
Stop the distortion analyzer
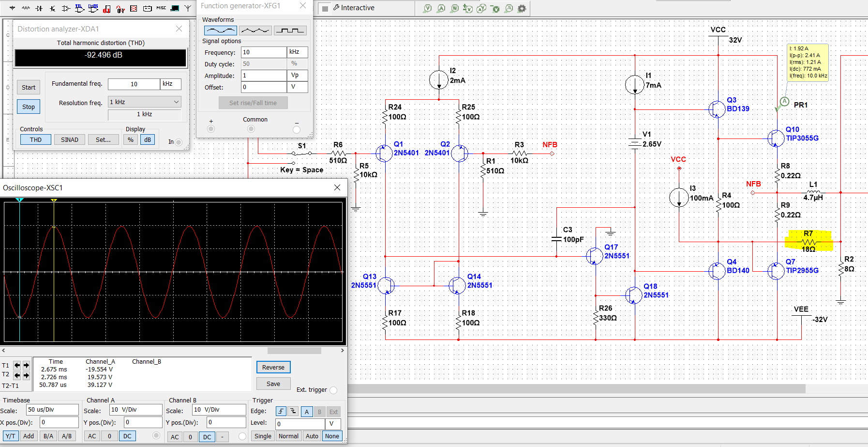pos(29,107)
